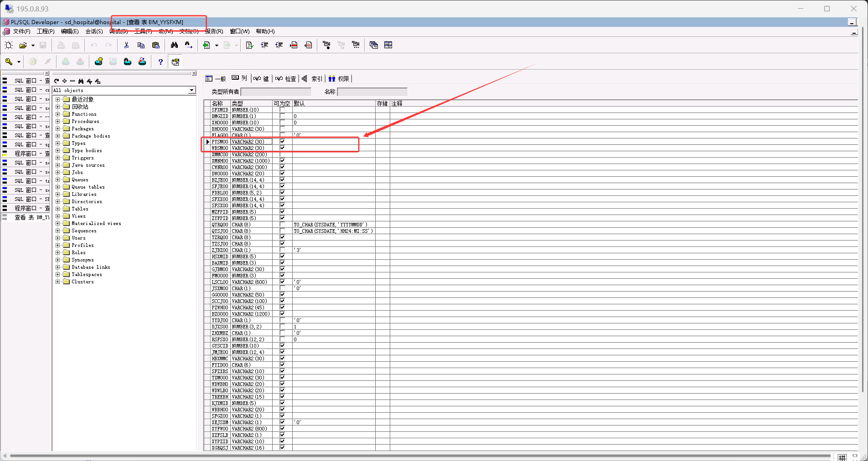Screen dimensions: 868x461
Task: Click the 名称 input field above the grid
Action: (372, 92)
